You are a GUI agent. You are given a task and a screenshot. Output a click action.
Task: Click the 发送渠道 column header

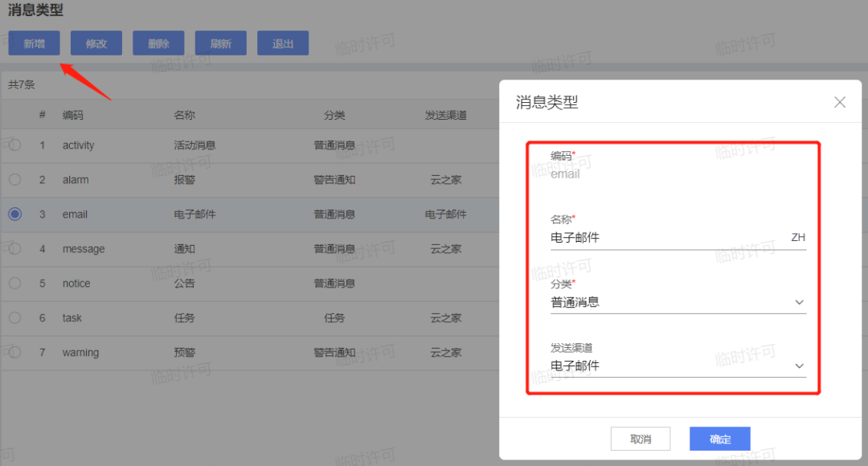click(x=445, y=115)
